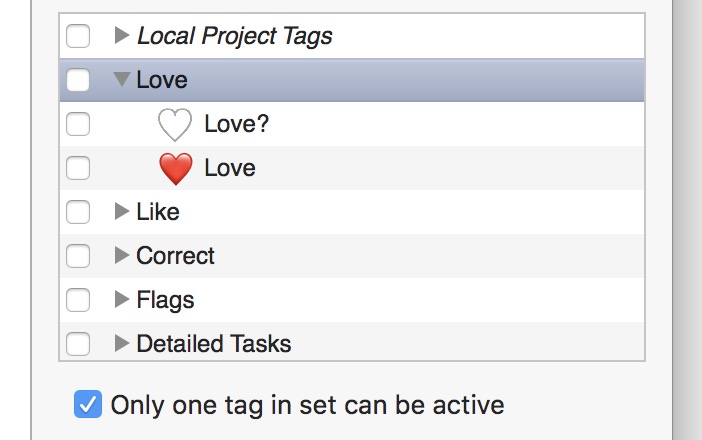
Task: Enable the Love? tag checkbox
Action: pyautogui.click(x=78, y=124)
